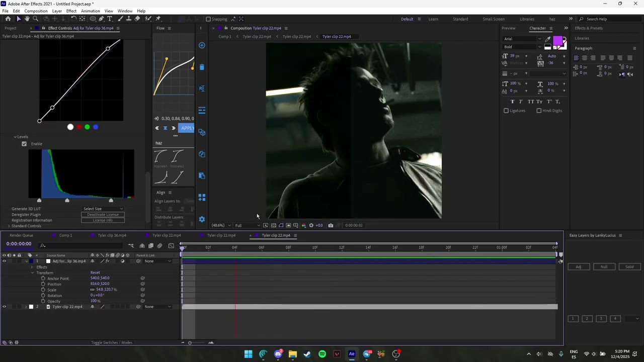Select the Zoom magnifier tool
644x362 pixels.
[x=35, y=19]
